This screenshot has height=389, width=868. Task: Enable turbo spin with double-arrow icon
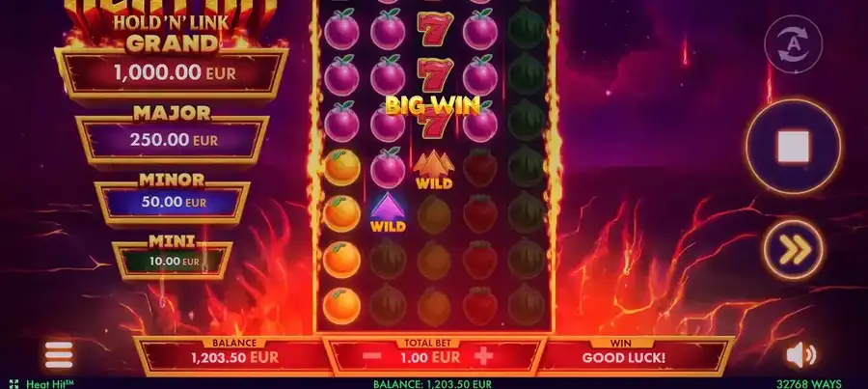(x=794, y=249)
